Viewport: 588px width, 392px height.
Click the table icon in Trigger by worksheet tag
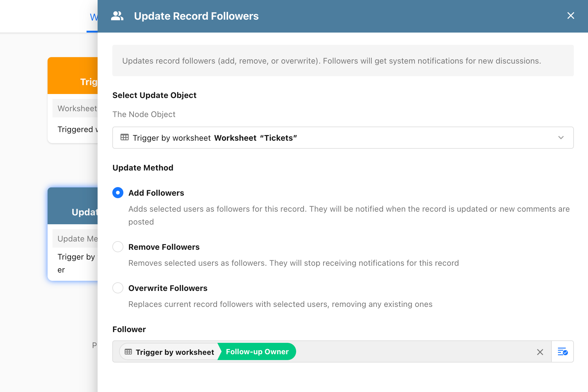tap(128, 352)
